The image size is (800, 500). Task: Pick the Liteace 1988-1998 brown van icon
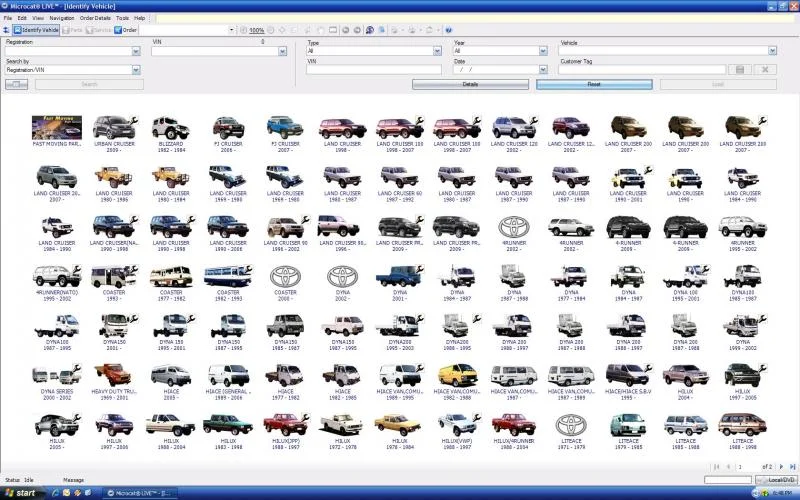tap(742, 424)
